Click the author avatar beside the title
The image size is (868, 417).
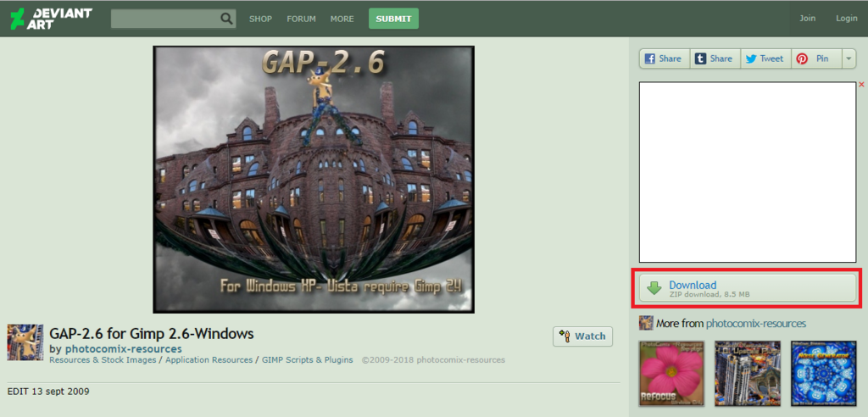point(25,342)
